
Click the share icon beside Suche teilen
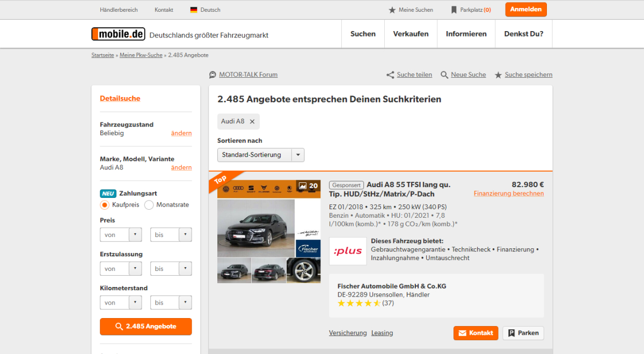click(390, 75)
